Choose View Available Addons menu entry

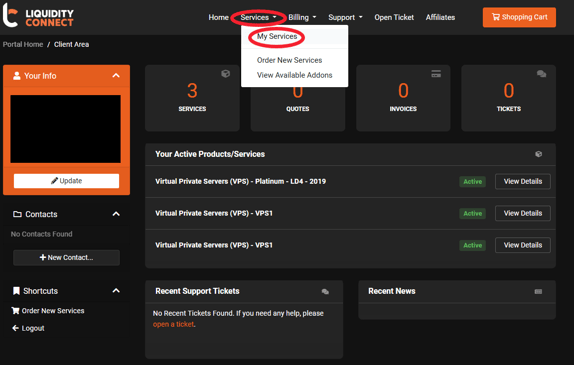[x=295, y=75]
